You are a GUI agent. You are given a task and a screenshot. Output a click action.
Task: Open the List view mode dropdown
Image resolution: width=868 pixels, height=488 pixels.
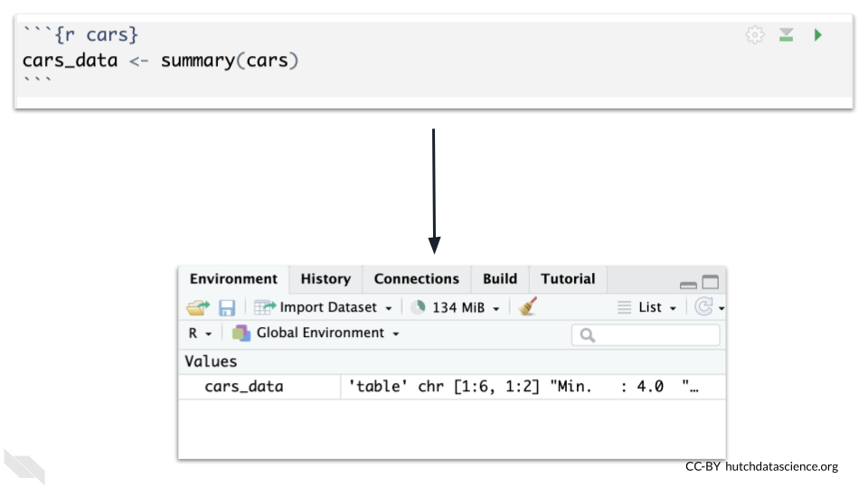[648, 307]
